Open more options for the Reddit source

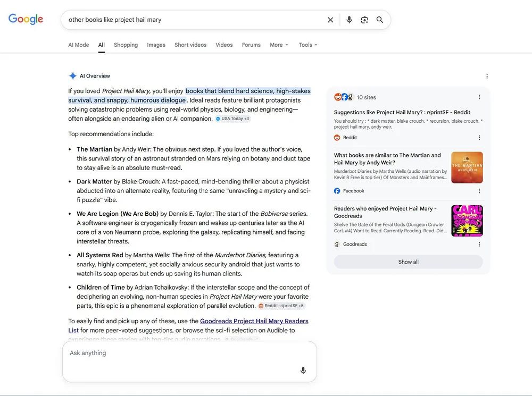pyautogui.click(x=479, y=138)
